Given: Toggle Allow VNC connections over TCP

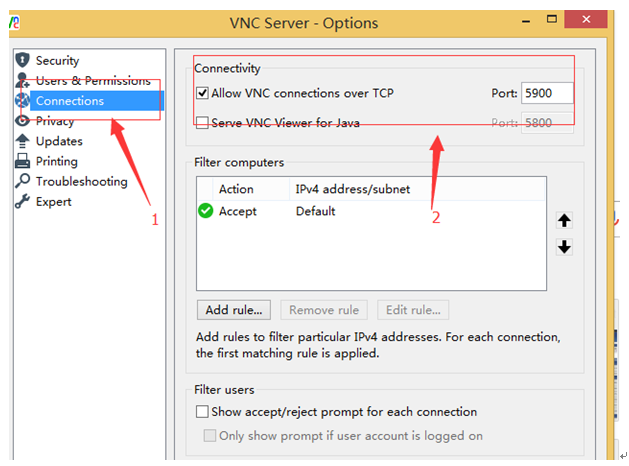Looking at the screenshot, I should point(203,94).
